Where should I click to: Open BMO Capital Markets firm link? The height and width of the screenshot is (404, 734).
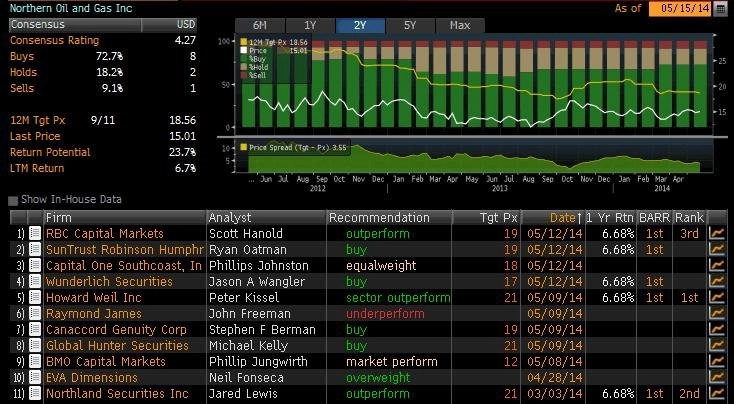[106, 361]
